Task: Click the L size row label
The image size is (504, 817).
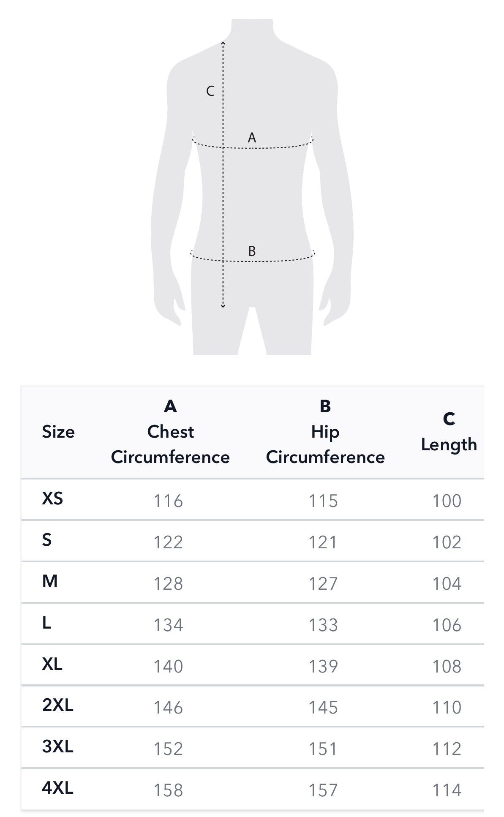Action: point(46,623)
